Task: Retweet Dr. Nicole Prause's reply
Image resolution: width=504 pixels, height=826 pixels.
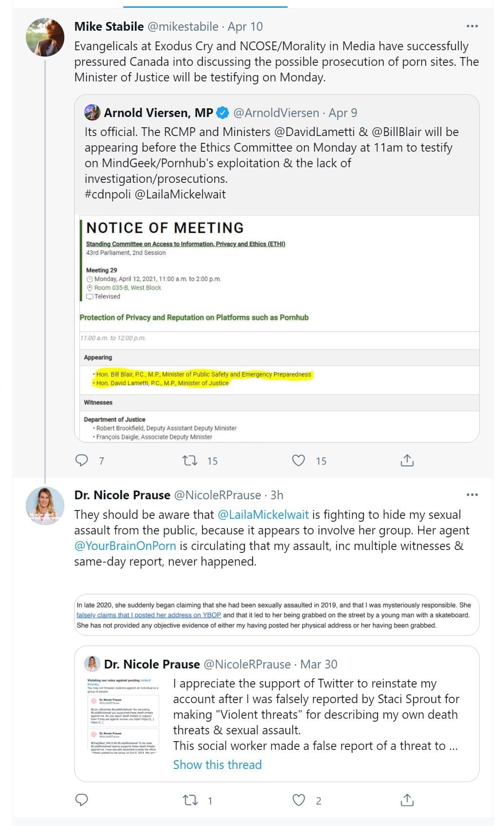Action: pos(190,800)
